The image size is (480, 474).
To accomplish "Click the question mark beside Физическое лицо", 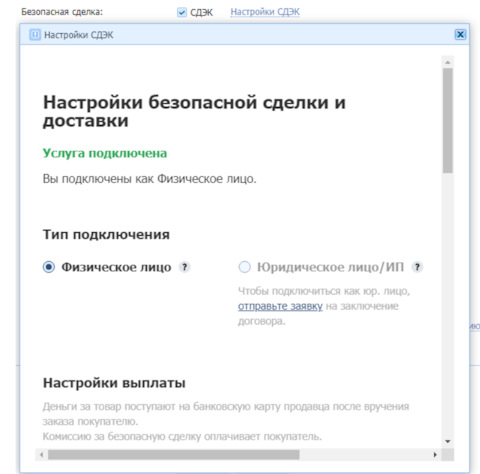I will pyautogui.click(x=185, y=267).
